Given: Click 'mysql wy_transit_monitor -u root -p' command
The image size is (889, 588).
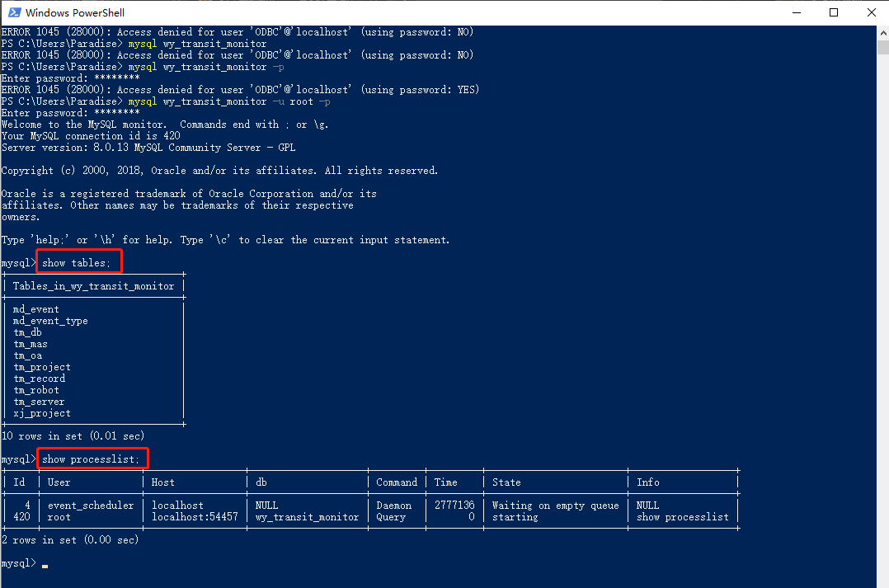Looking at the screenshot, I should [x=229, y=101].
